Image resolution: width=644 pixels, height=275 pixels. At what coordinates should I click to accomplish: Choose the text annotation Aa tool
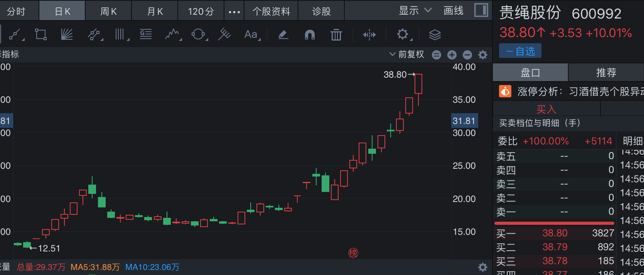[x=251, y=35]
